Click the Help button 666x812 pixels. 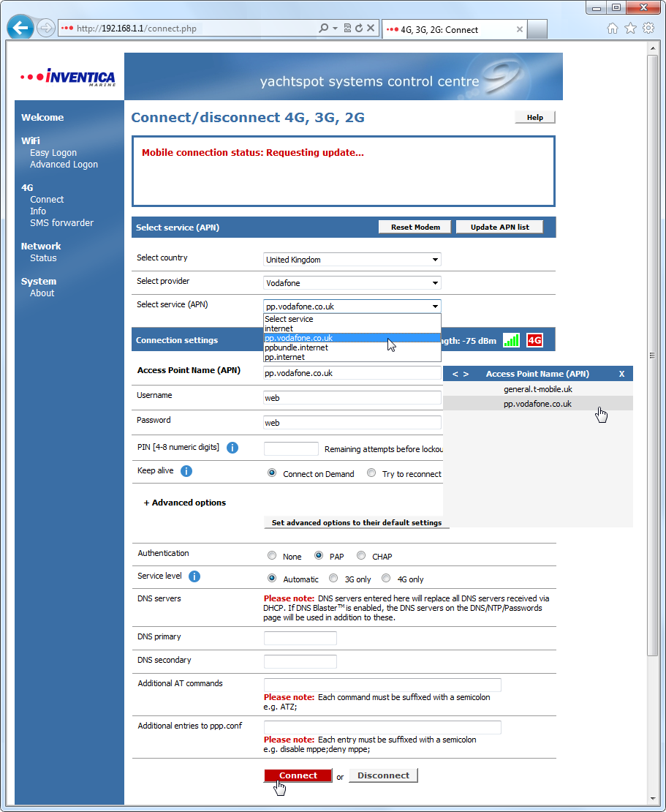pos(534,118)
